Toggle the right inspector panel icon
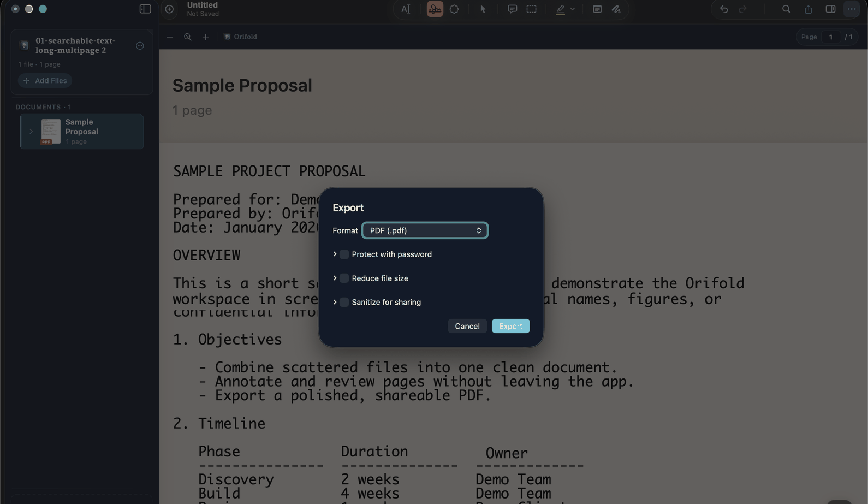Viewport: 868px width, 504px height. click(830, 9)
